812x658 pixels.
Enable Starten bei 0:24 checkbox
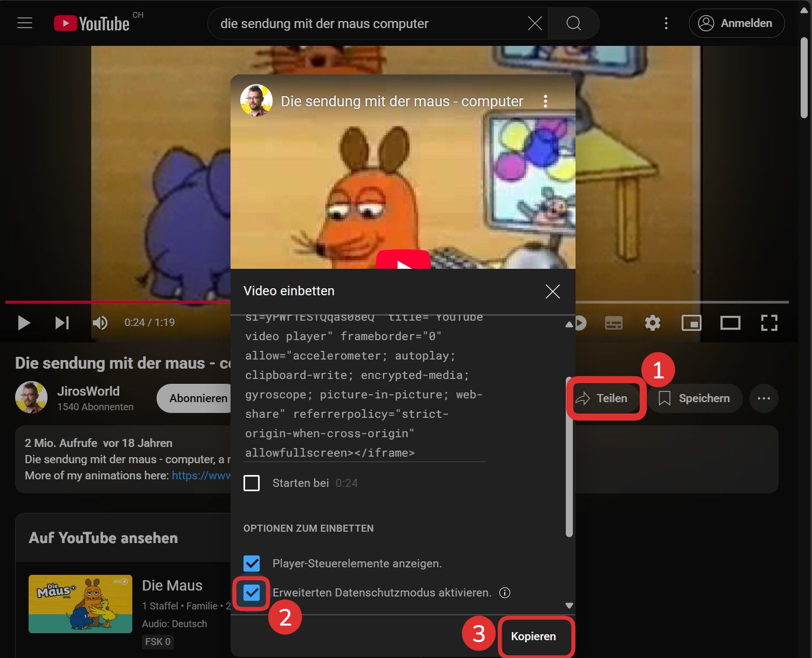click(252, 483)
